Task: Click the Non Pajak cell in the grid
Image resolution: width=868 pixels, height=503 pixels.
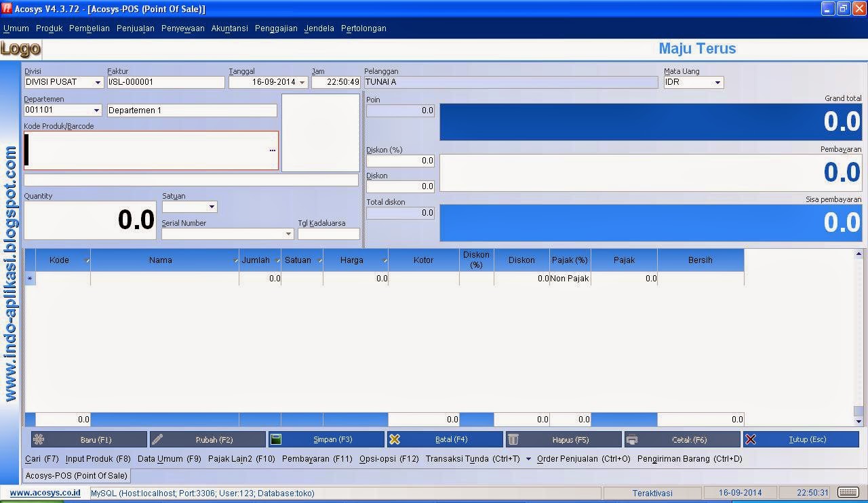Action: point(570,279)
